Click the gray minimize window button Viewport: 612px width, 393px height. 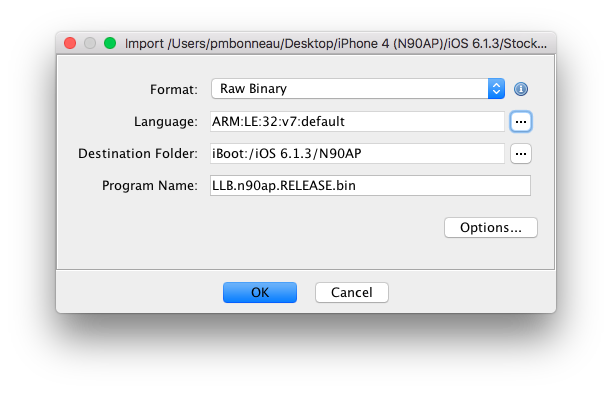point(90,43)
